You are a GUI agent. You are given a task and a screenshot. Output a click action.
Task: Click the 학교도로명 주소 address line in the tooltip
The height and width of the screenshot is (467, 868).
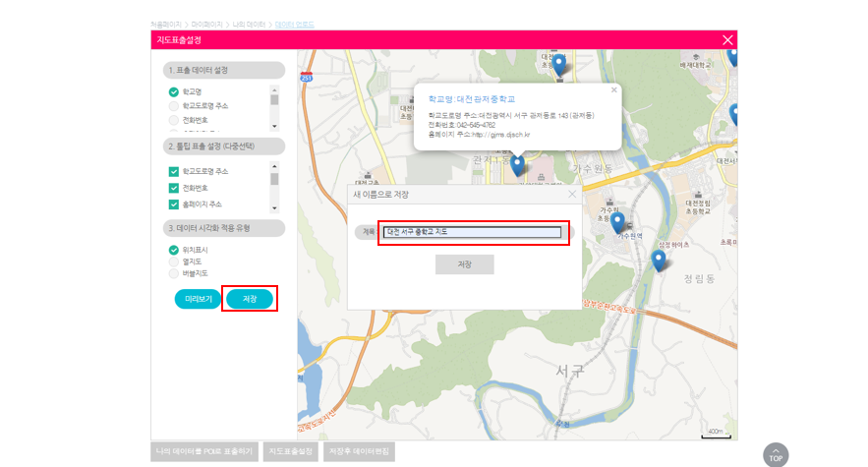click(511, 116)
